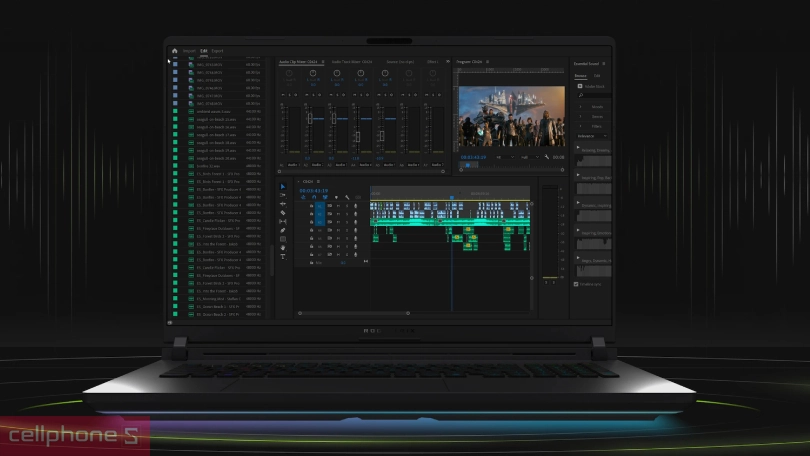This screenshot has width=810, height=456.
Task: Toggle the Timeline sync checkbox
Action: pos(576,284)
